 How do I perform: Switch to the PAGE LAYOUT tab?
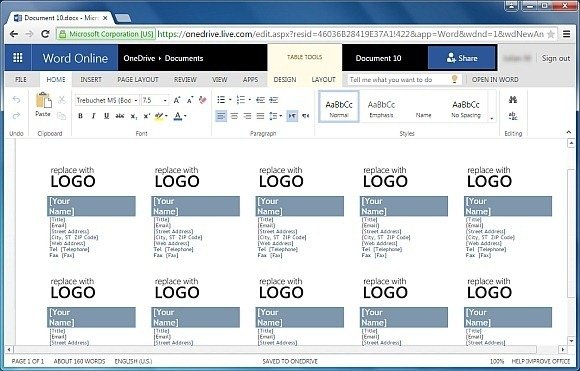pyautogui.click(x=138, y=80)
